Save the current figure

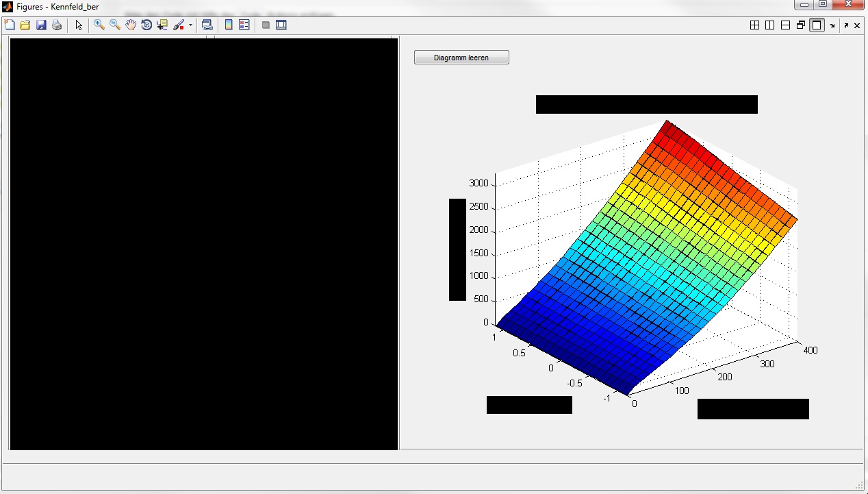point(41,25)
